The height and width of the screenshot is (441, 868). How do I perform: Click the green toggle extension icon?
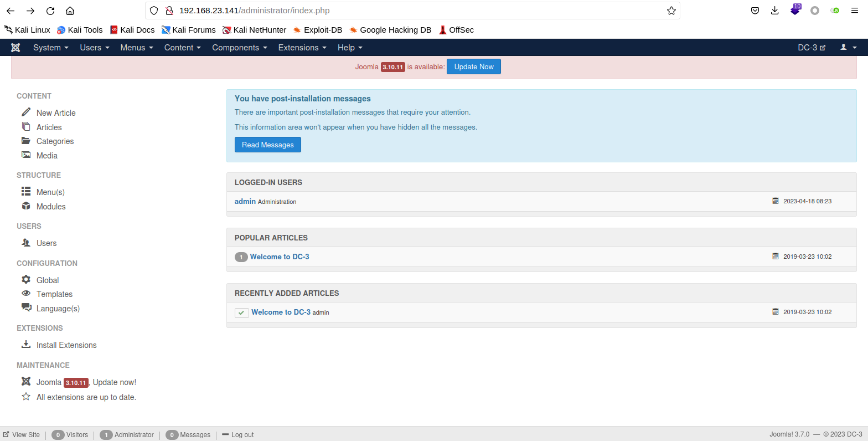tap(835, 11)
